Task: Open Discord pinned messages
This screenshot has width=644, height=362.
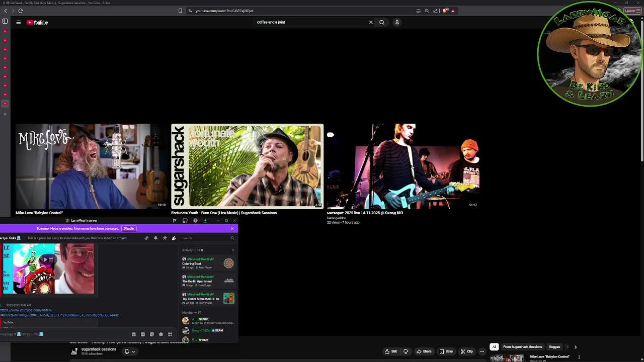Action: [x=165, y=238]
